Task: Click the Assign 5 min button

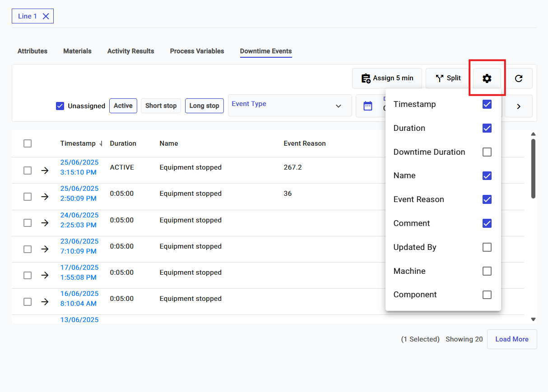Action: tap(387, 78)
